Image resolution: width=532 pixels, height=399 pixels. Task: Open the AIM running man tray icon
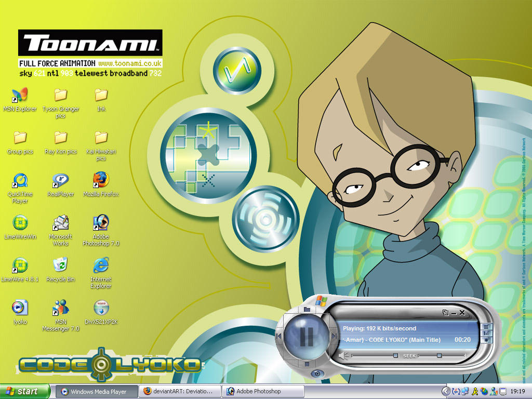point(475,391)
